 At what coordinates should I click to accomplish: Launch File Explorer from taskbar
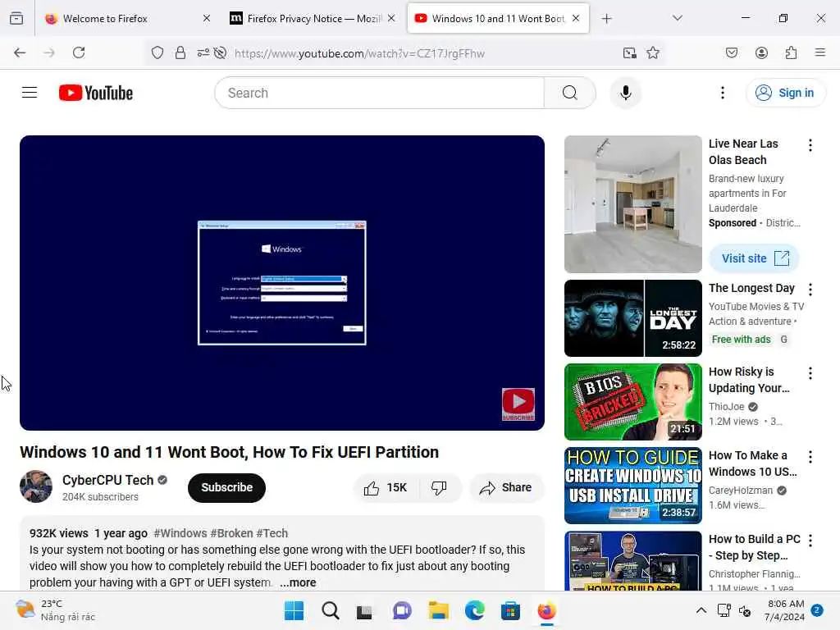tap(438, 610)
